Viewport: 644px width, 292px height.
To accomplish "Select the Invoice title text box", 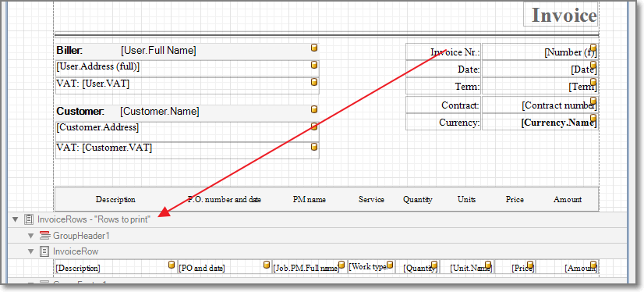I will tap(561, 15).
